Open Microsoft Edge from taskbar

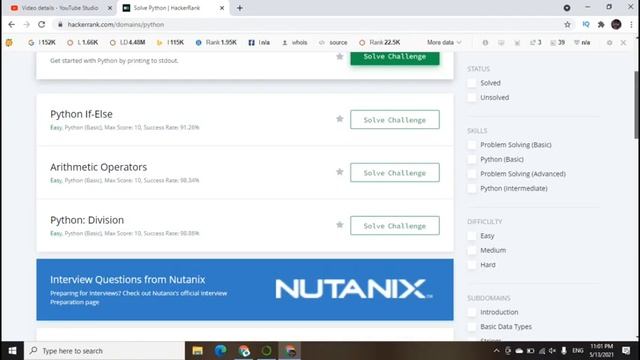[x=220, y=351]
